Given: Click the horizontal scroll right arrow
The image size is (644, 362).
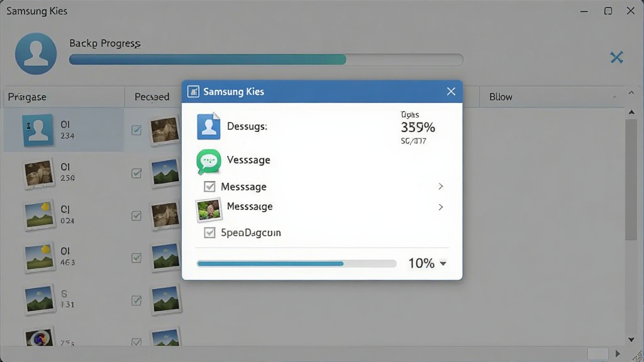Looking at the screenshot, I should click(618, 353).
